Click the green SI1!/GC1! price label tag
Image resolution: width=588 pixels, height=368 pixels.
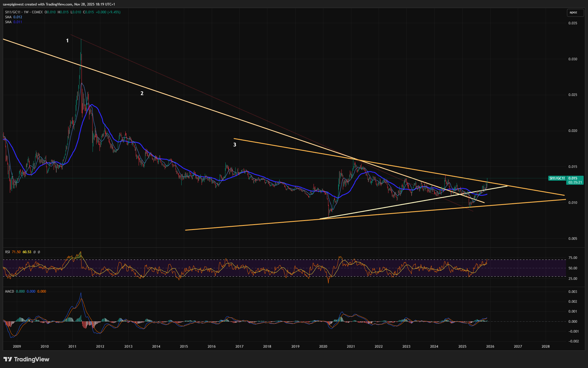point(557,178)
